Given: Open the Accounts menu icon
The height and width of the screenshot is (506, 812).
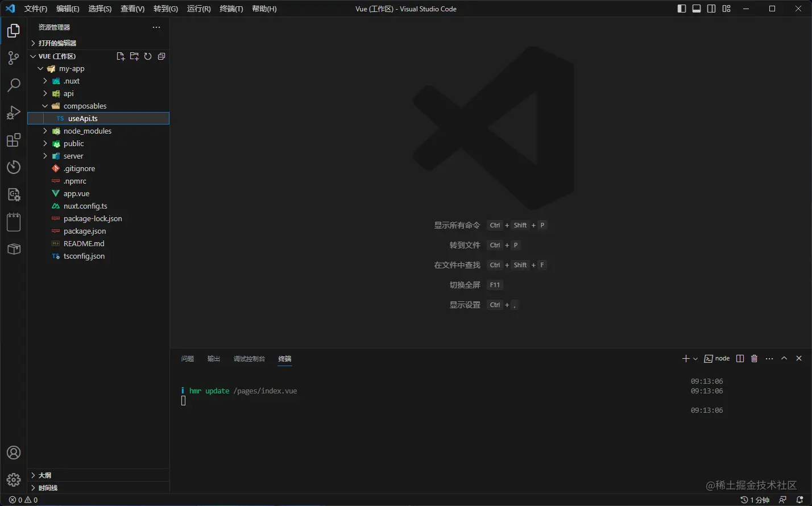Looking at the screenshot, I should 14,453.
